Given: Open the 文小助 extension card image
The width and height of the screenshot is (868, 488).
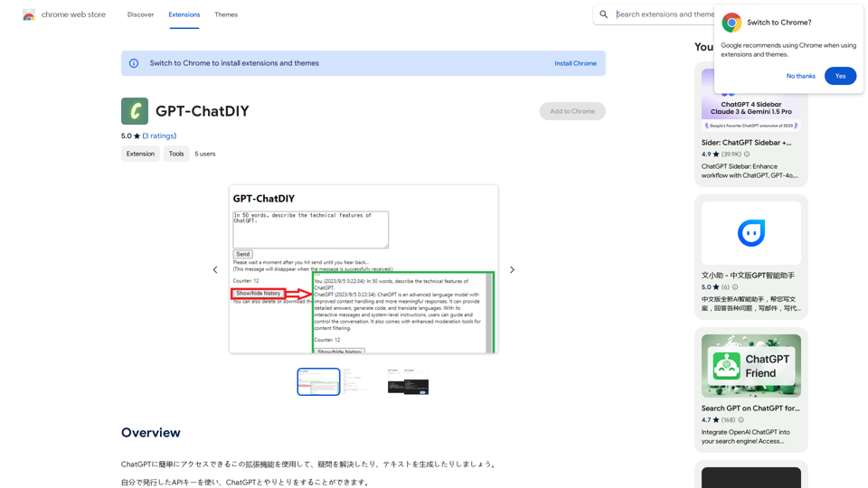Looking at the screenshot, I should tap(751, 233).
